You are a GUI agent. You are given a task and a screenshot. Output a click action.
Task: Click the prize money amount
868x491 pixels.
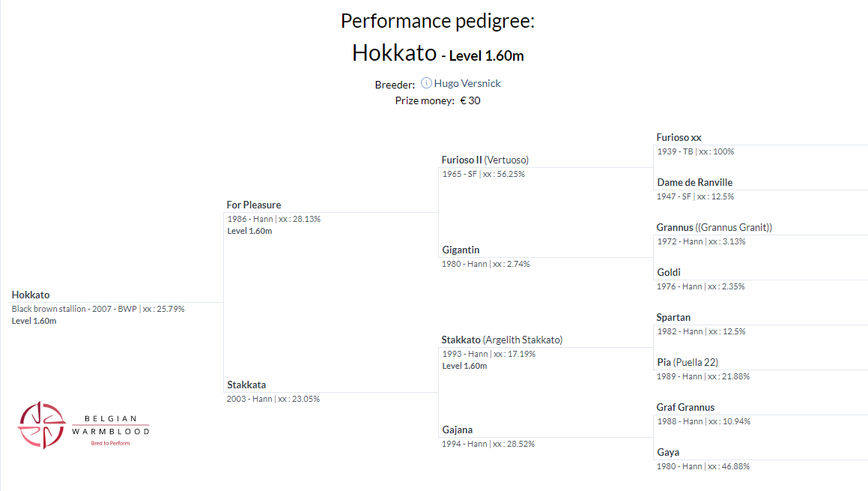tap(470, 100)
